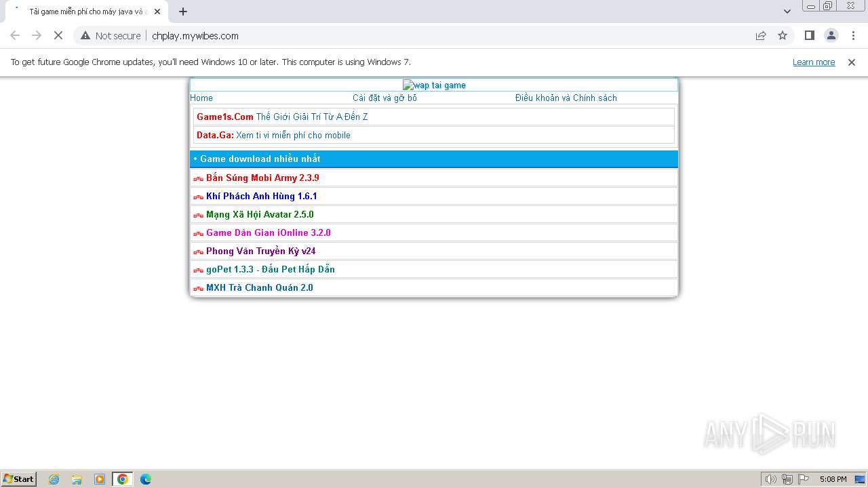
Task: Expand the tab search dropdown
Action: point(787,12)
